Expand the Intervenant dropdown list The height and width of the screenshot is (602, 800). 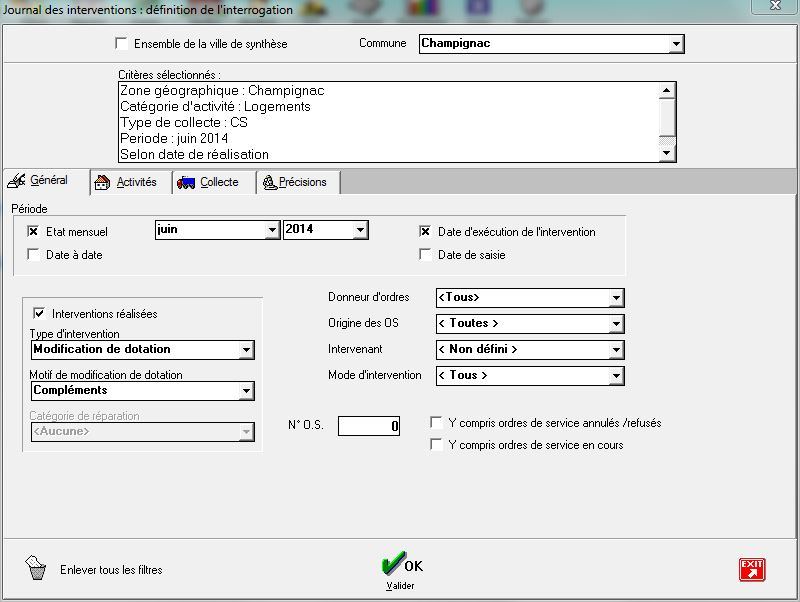click(x=616, y=350)
